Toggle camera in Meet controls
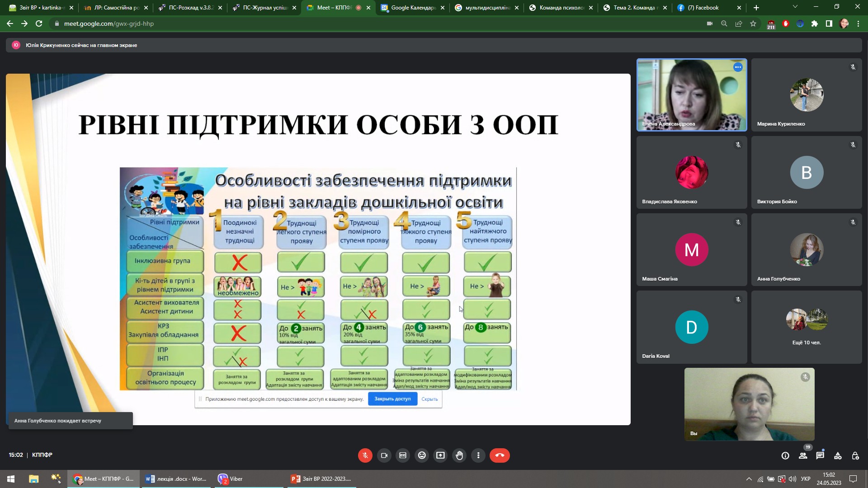 pyautogui.click(x=384, y=455)
